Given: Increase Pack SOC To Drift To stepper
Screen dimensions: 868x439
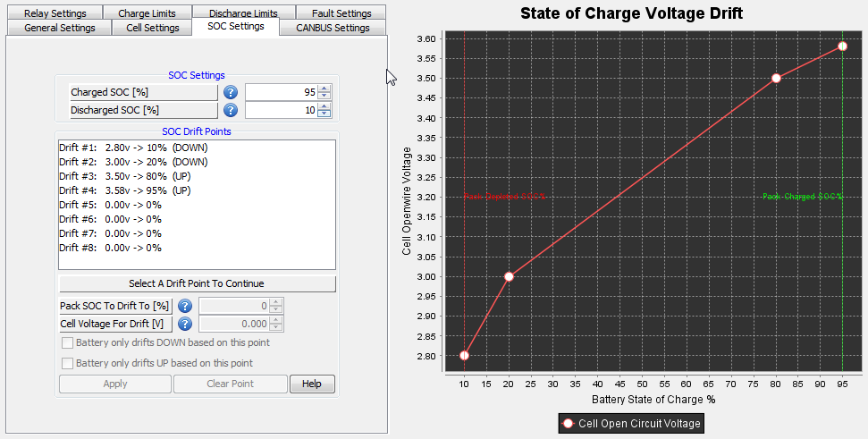Looking at the screenshot, I should (x=276, y=301).
